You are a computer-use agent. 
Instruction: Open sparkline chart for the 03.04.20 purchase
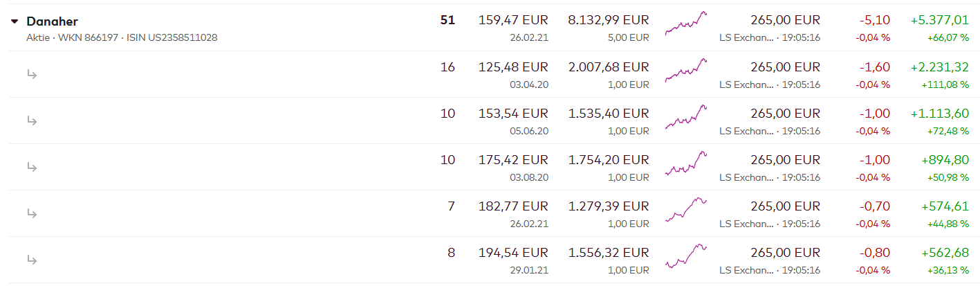pyautogui.click(x=686, y=71)
